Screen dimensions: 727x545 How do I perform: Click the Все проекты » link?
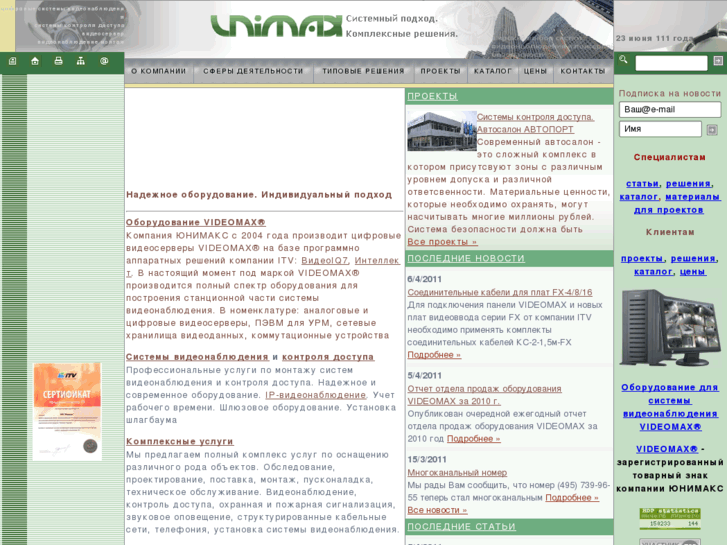coord(442,242)
